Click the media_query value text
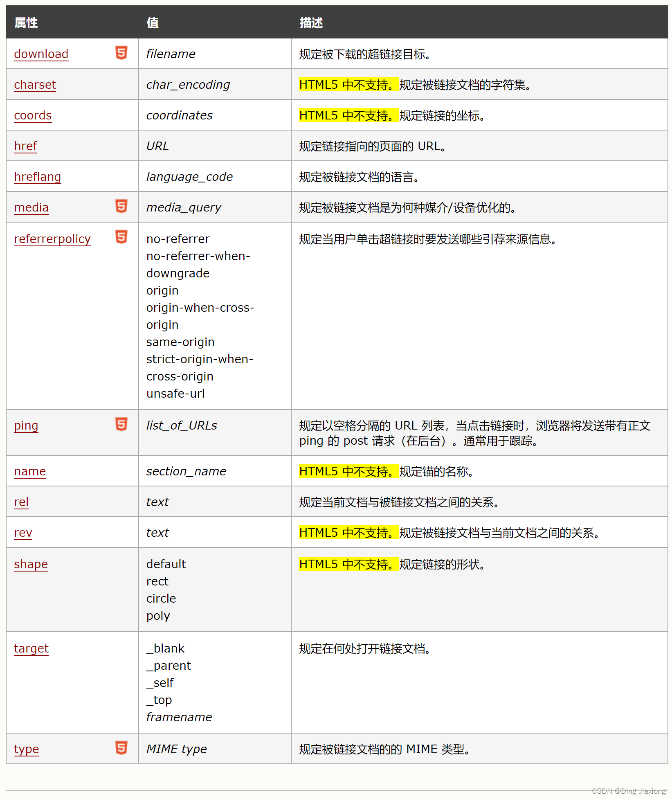 184,207
